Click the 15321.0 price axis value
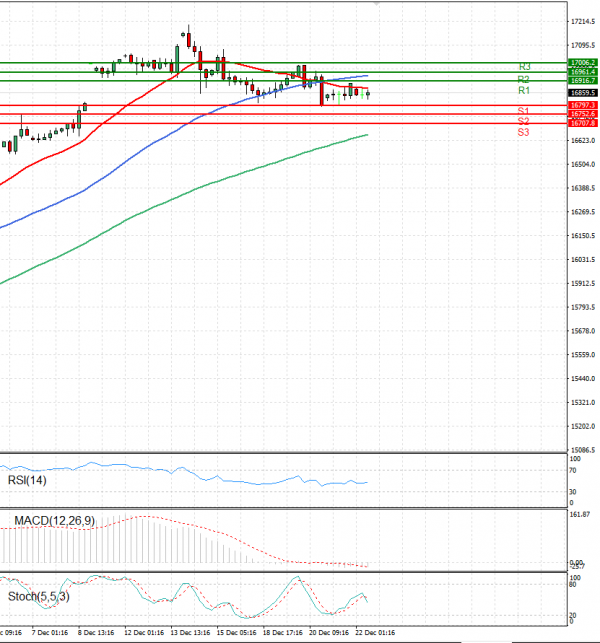This screenshot has width=600, height=643. pyautogui.click(x=583, y=403)
